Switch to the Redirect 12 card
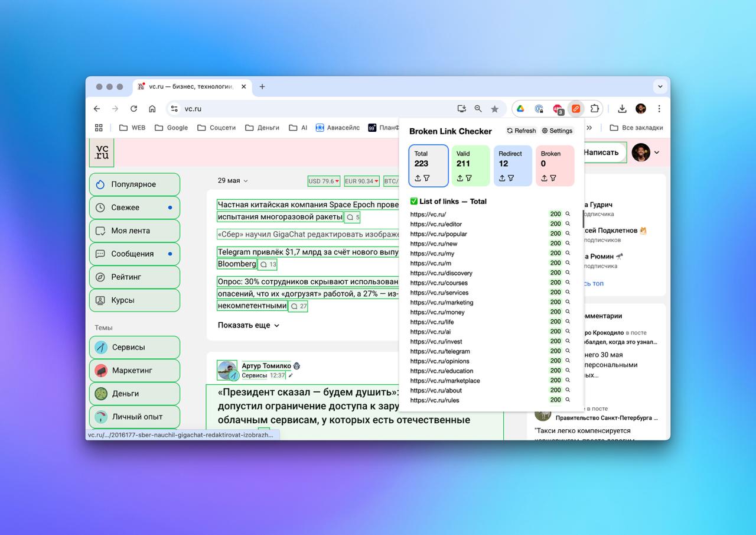Viewport: 756px width, 535px height. (513, 166)
